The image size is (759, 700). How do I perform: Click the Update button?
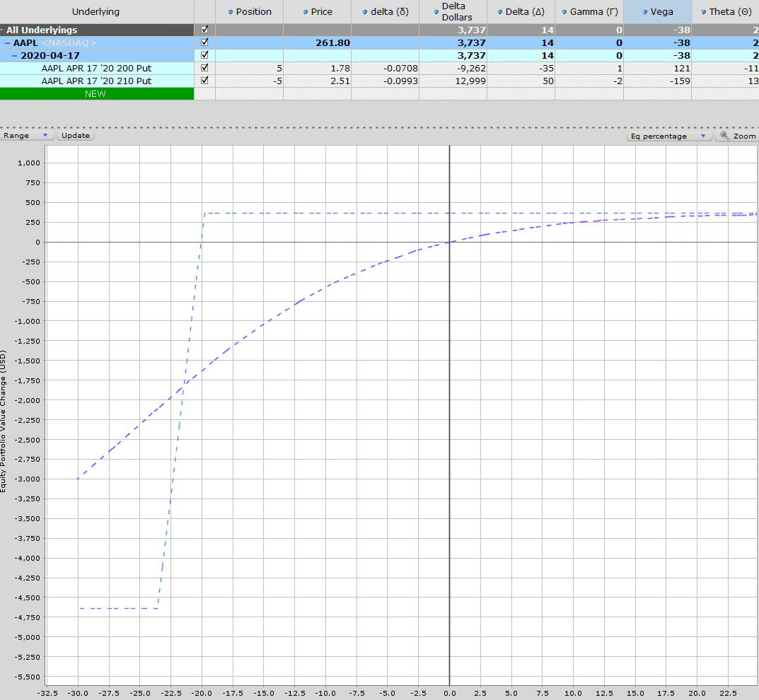point(76,136)
